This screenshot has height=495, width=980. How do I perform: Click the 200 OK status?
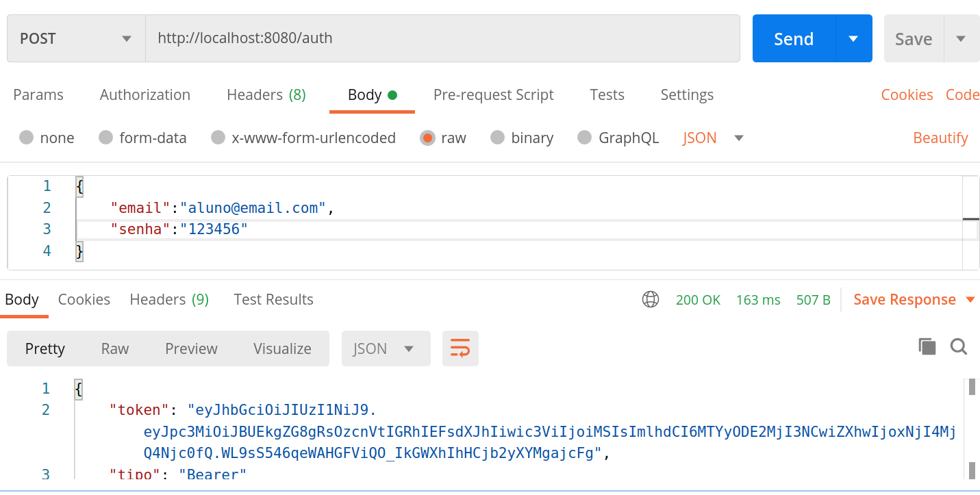698,299
